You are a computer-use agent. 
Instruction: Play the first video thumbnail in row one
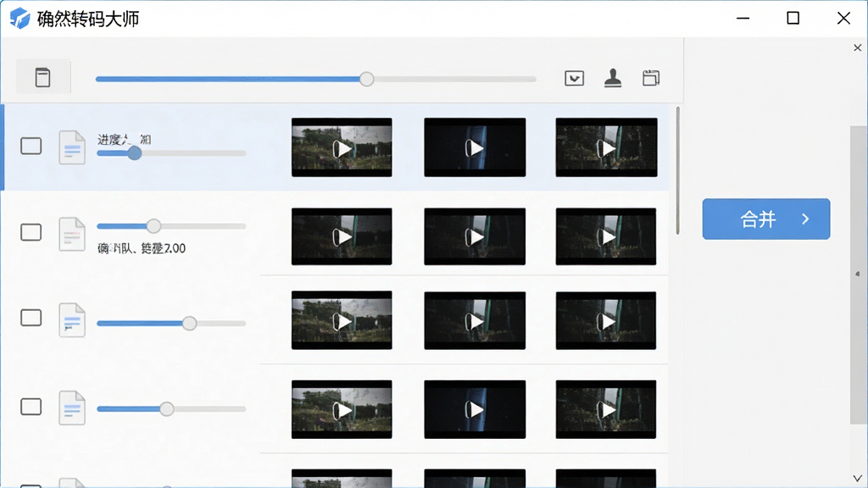pyautogui.click(x=342, y=147)
